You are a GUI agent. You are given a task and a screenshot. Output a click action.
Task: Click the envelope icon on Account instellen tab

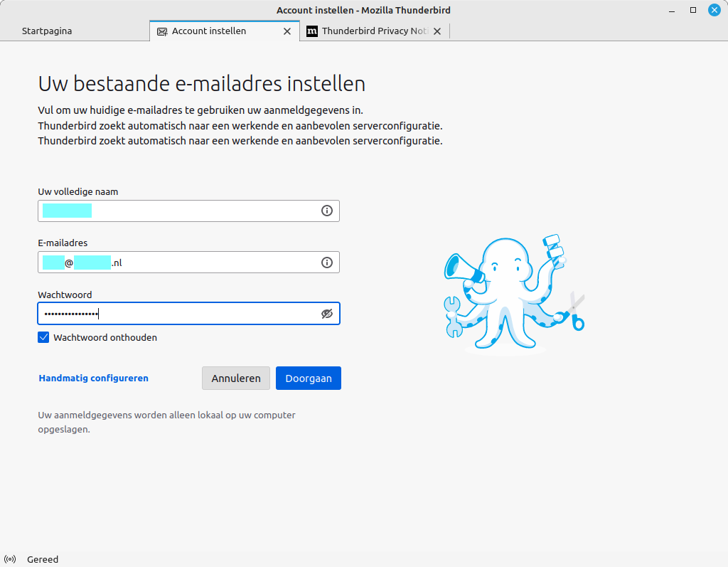[161, 31]
